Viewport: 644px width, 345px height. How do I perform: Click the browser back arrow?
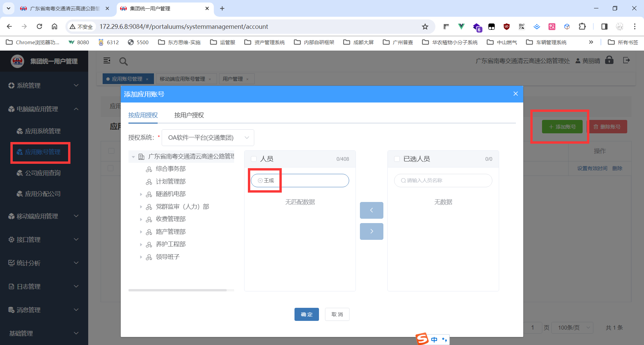pos(9,26)
